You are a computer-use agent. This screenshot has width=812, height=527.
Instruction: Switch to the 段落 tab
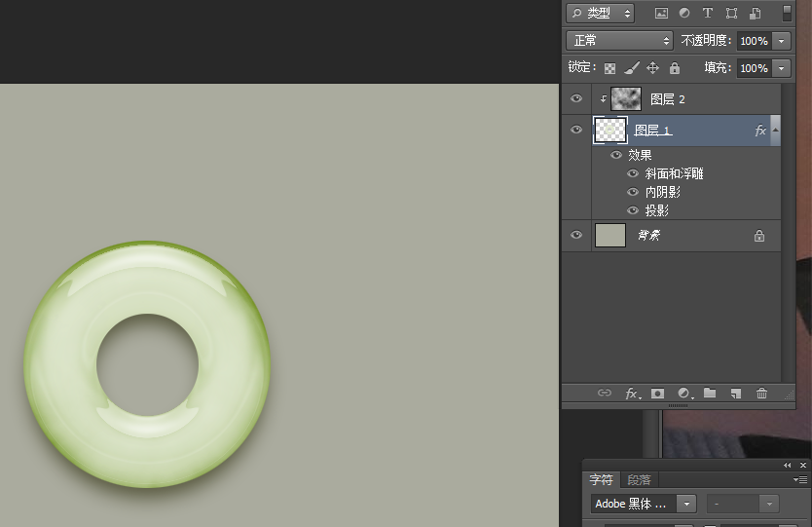click(x=639, y=480)
